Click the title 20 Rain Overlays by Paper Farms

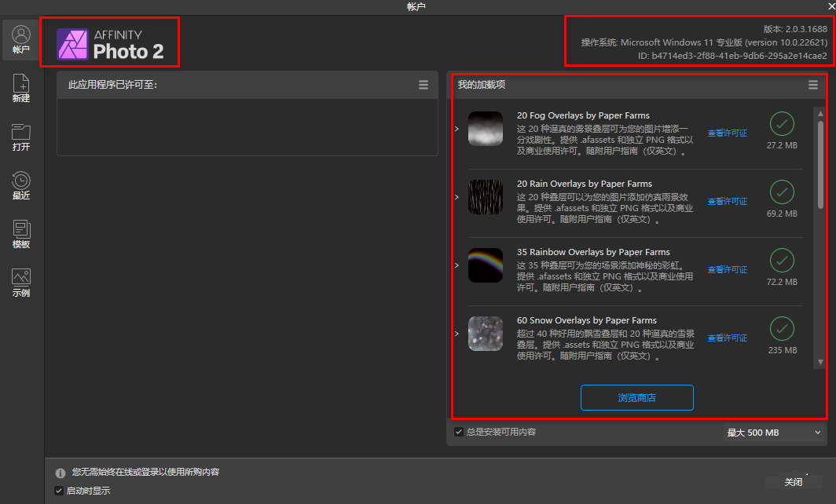point(585,184)
